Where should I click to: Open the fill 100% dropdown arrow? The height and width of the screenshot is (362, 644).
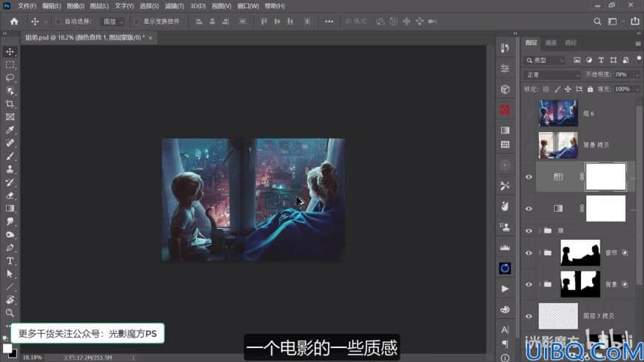[x=636, y=89]
